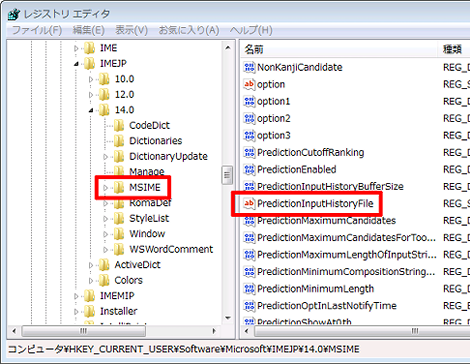Click tree pane horizontal scrollbar thumb
The height and width of the screenshot is (364, 470).
pos(84,331)
